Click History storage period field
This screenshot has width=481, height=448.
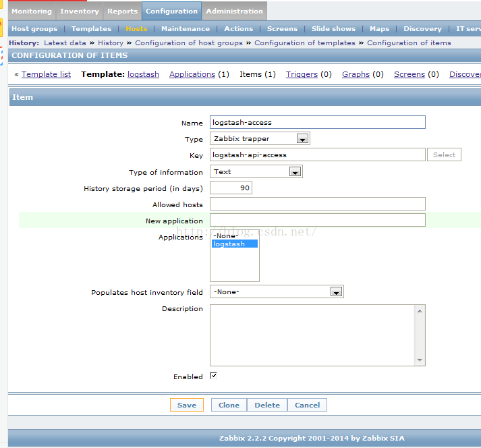(231, 188)
